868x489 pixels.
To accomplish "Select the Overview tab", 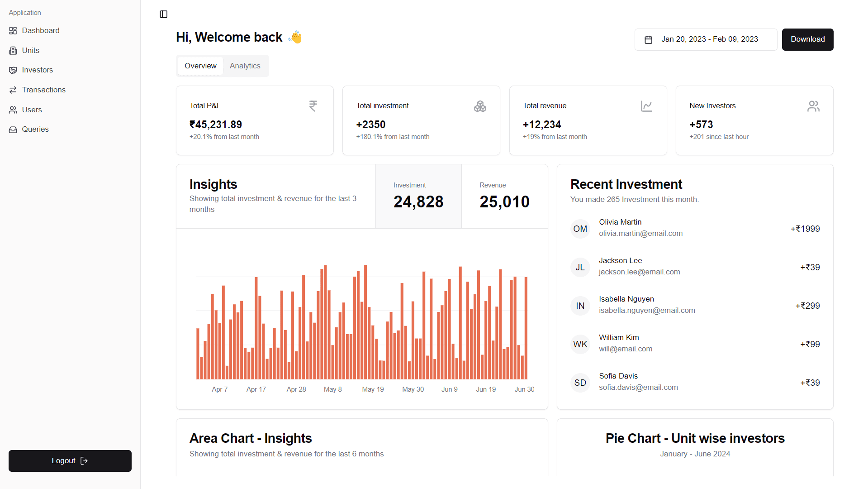I will tap(200, 66).
